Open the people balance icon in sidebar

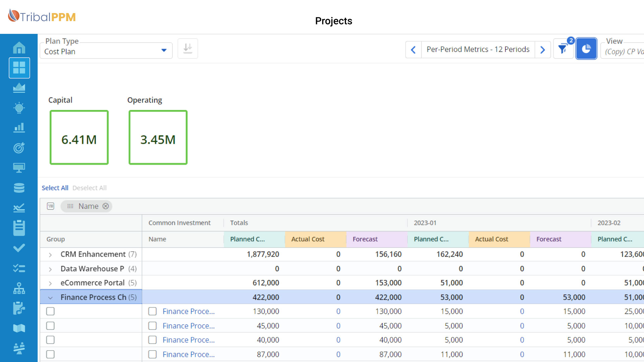[19, 348]
